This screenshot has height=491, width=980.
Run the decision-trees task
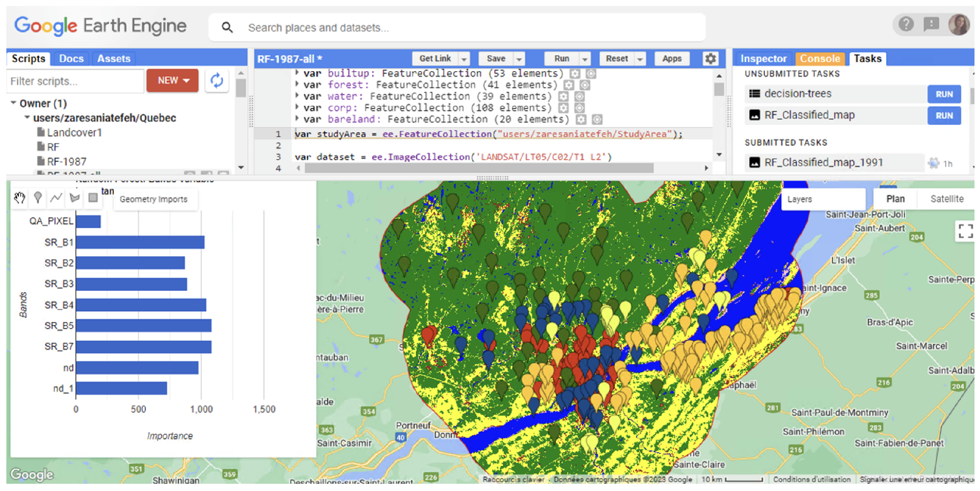coord(944,94)
